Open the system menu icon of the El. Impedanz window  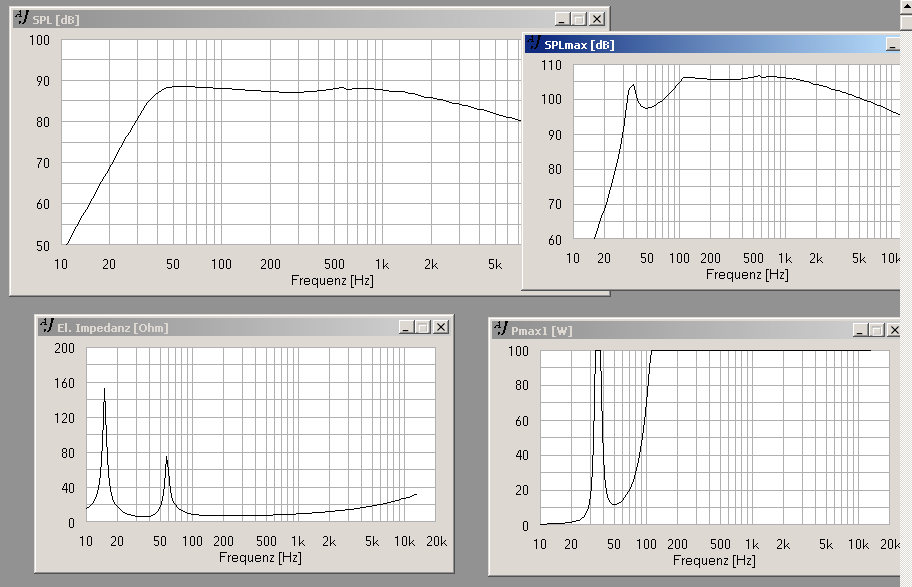(47, 326)
